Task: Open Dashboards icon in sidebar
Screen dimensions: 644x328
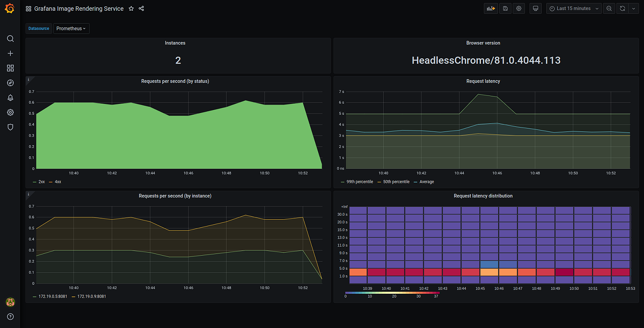Action: (x=10, y=68)
